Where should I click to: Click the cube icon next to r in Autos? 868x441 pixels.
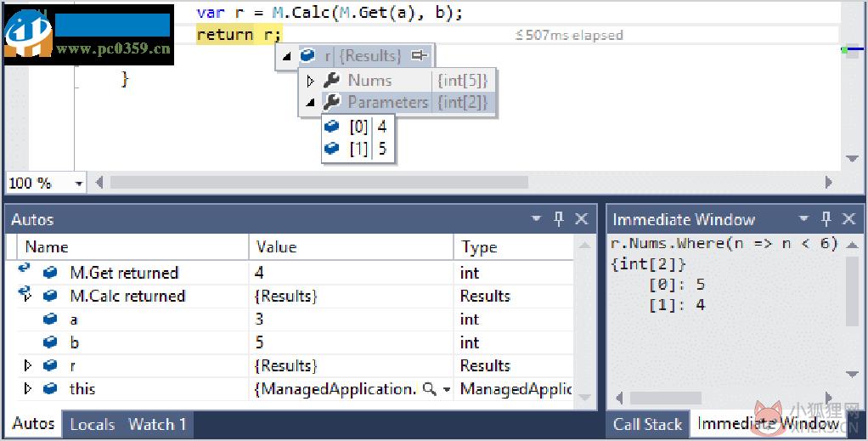point(50,365)
